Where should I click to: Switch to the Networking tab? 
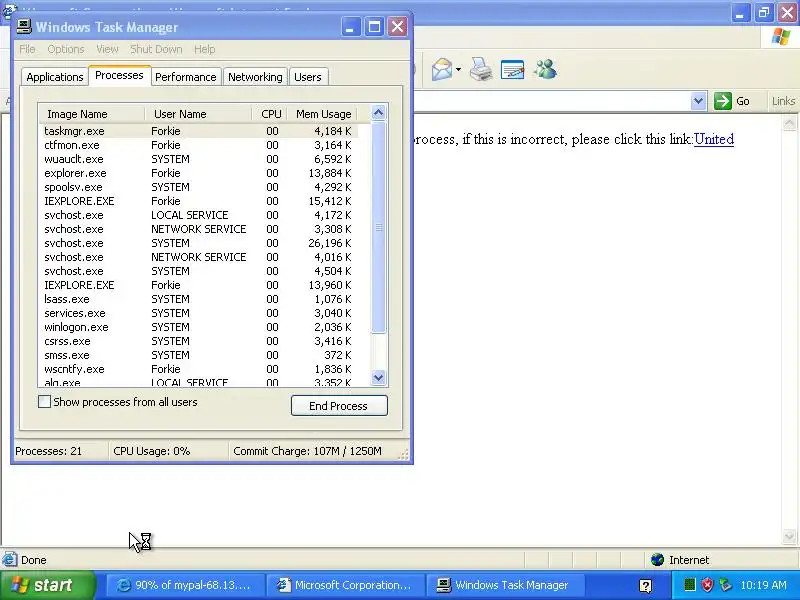(255, 77)
